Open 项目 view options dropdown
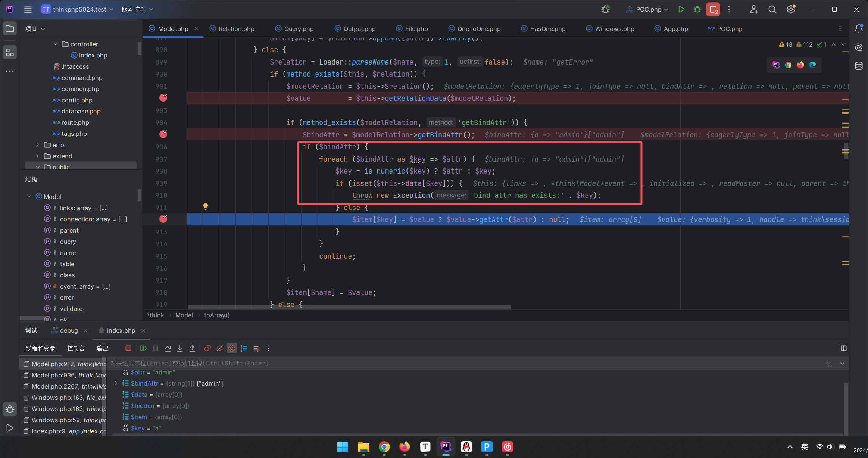This screenshot has width=868, height=458. tap(35, 29)
